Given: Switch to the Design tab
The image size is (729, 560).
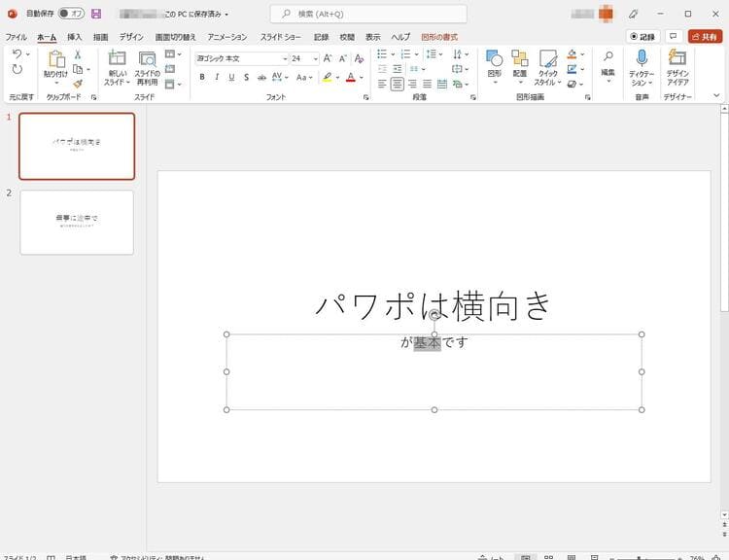Looking at the screenshot, I should pyautogui.click(x=131, y=37).
